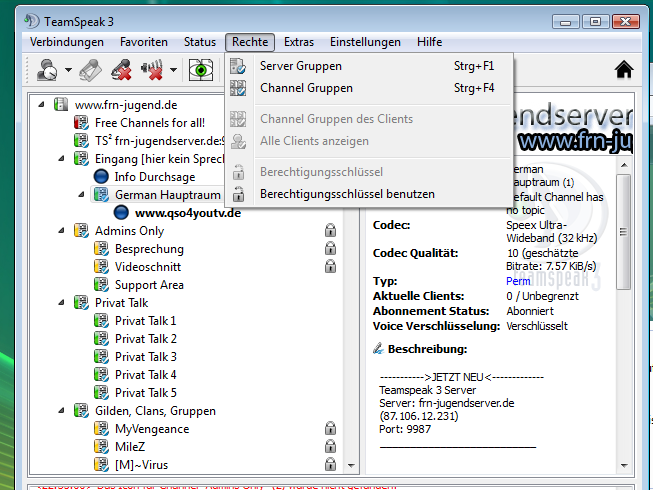The height and width of the screenshot is (490, 653).
Task: Open dropdown arrow beside the mute speakers icon
Action: click(x=174, y=71)
